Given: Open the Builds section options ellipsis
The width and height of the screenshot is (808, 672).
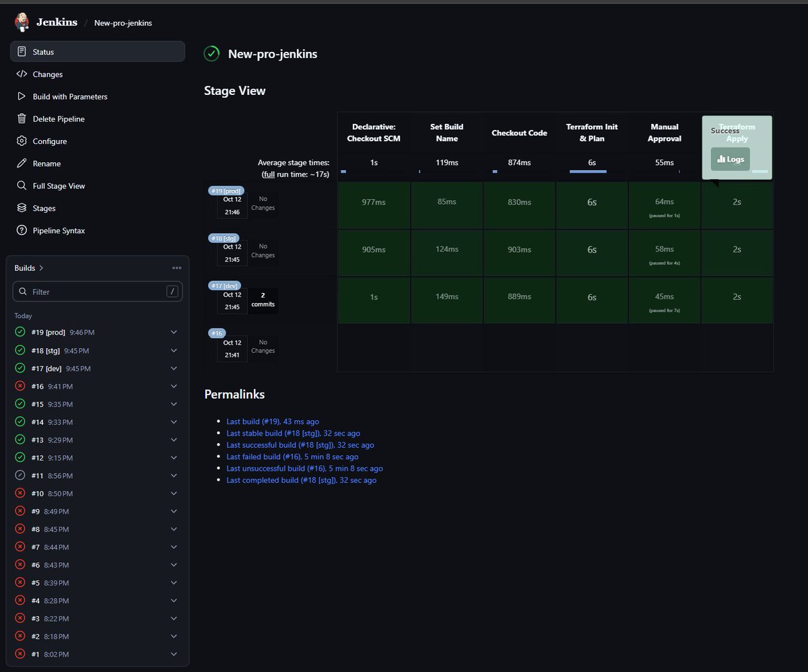Looking at the screenshot, I should [x=177, y=268].
